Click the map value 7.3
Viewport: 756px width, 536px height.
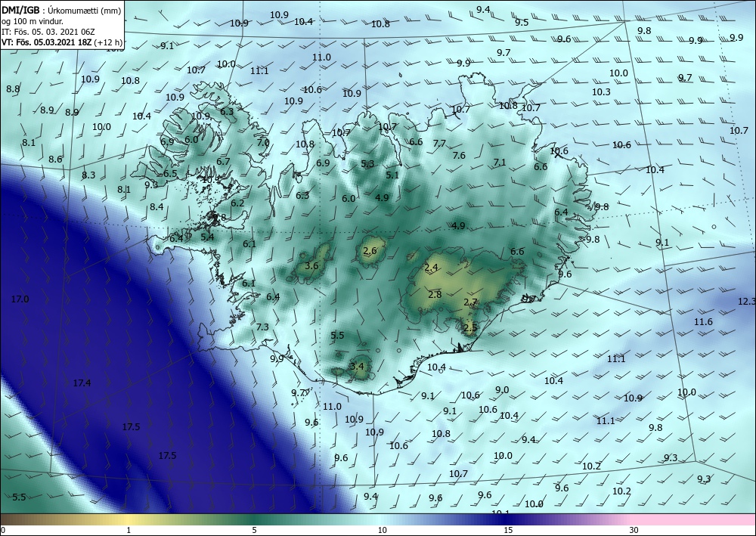(262, 327)
